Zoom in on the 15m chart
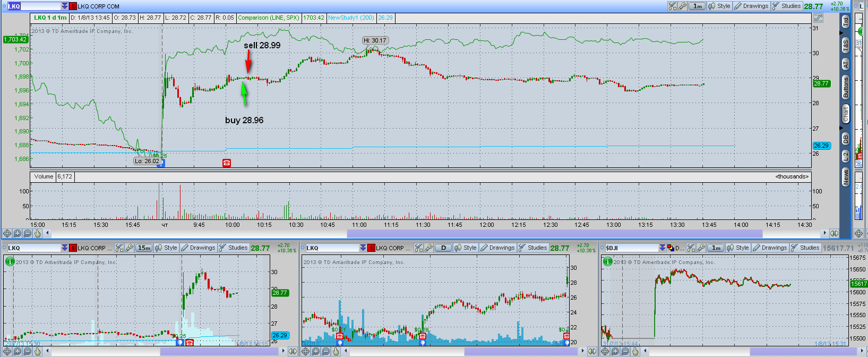The width and height of the screenshot is (868, 357). point(18,351)
